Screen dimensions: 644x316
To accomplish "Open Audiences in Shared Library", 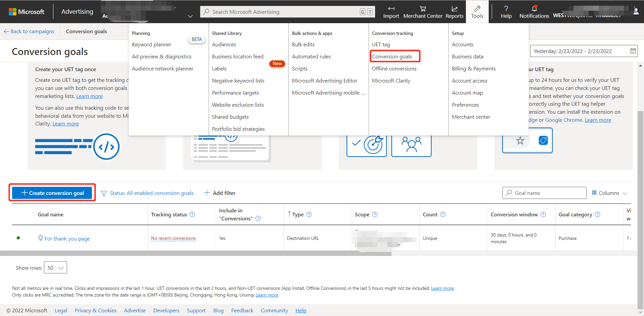I will (x=224, y=44).
